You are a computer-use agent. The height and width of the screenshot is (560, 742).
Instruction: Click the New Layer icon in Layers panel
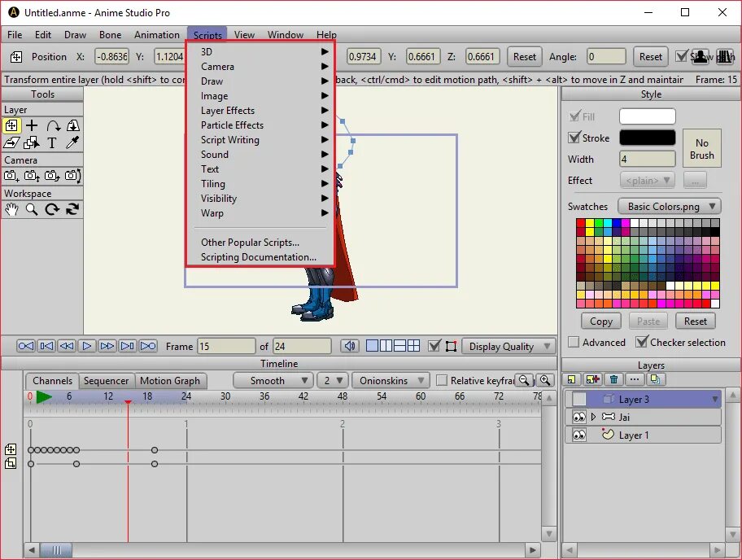[572, 379]
